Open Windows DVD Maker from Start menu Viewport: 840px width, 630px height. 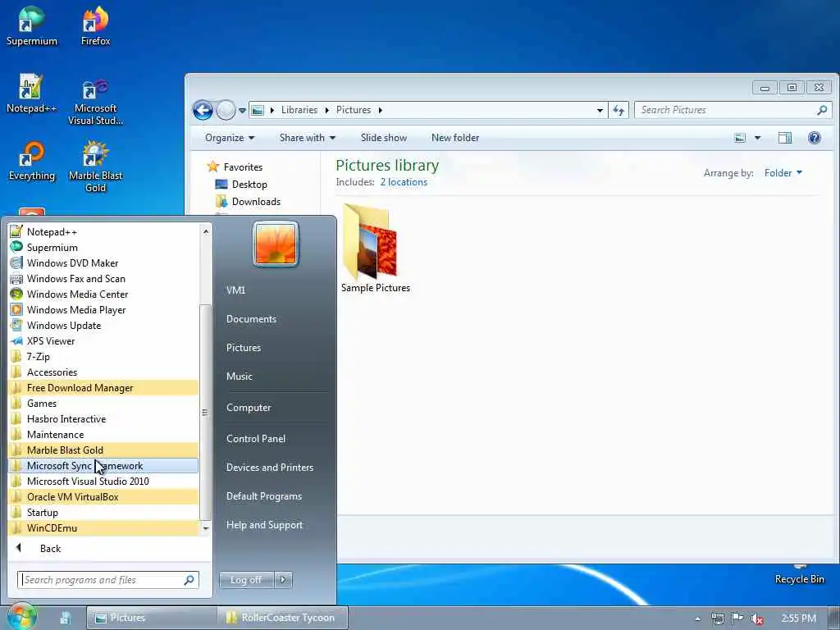click(x=103, y=263)
